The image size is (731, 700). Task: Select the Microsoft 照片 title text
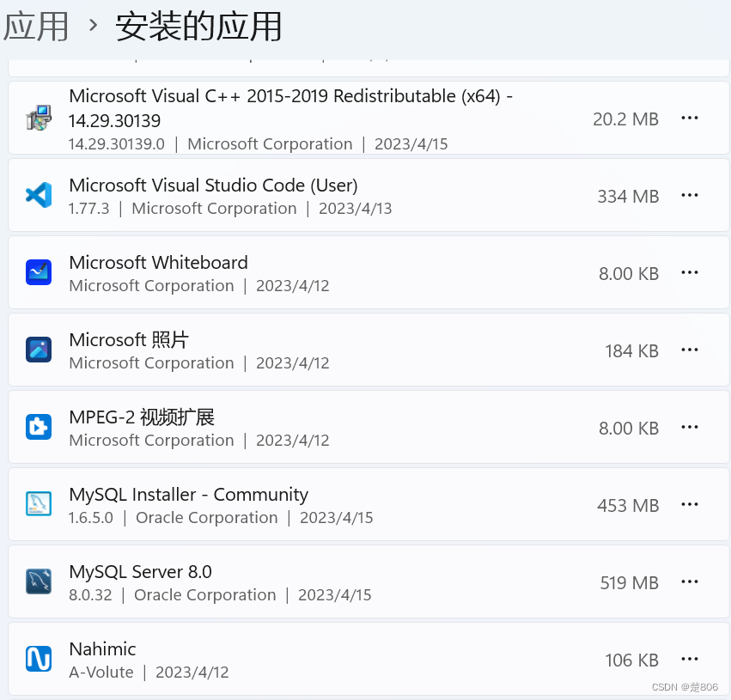pos(129,340)
